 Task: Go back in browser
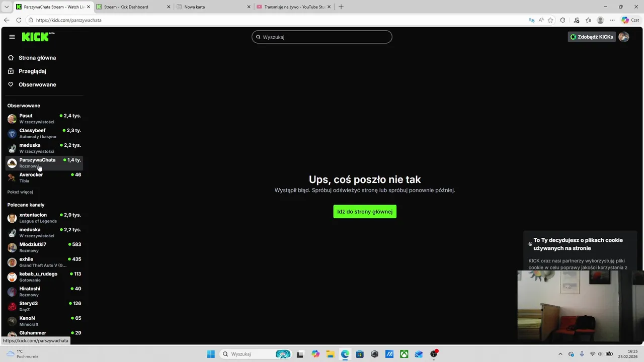(x=7, y=20)
